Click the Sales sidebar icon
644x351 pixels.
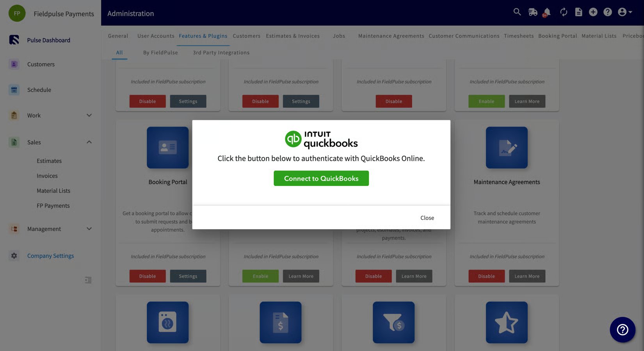14,142
